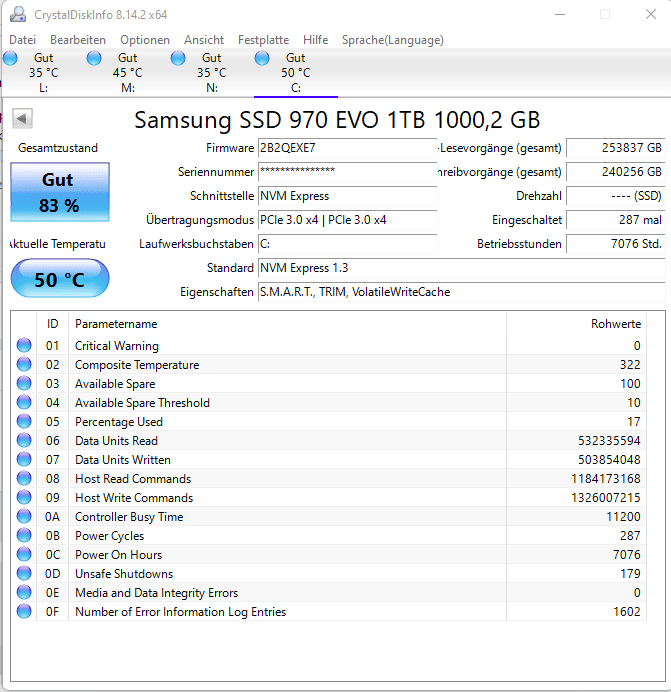Open the Hilfe menu
This screenshot has width=671, height=692.
tap(315, 40)
